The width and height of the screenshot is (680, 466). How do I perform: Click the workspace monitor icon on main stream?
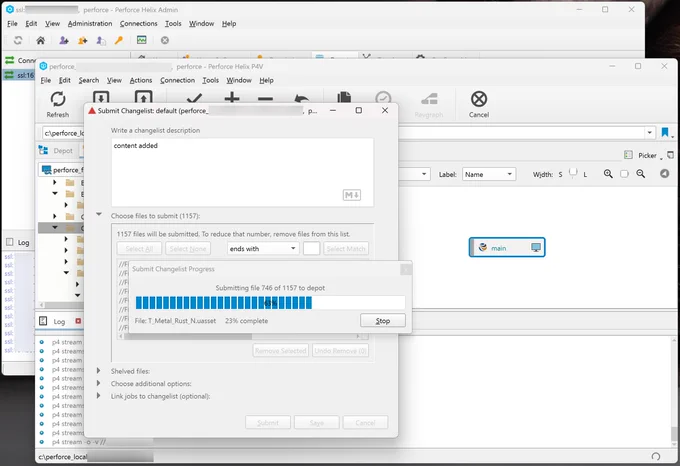coord(536,248)
